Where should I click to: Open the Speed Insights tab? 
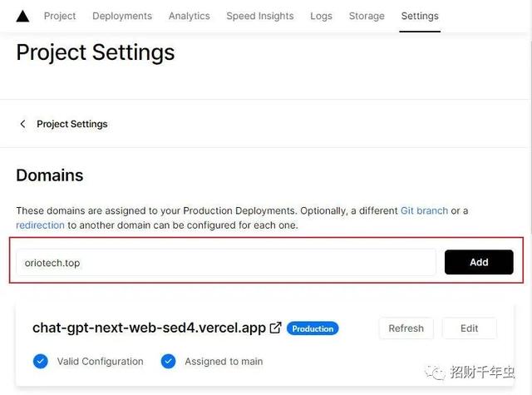pyautogui.click(x=260, y=16)
